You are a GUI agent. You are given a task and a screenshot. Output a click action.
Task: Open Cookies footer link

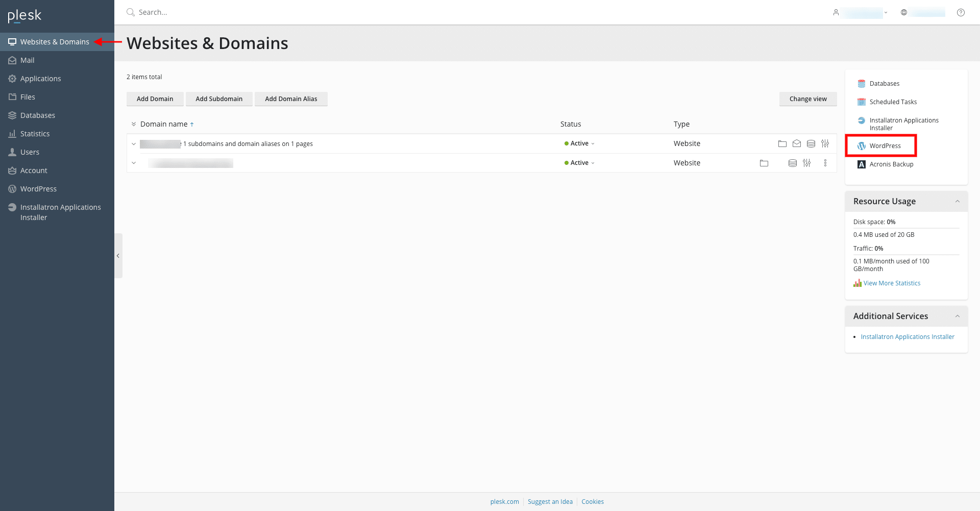[593, 502]
